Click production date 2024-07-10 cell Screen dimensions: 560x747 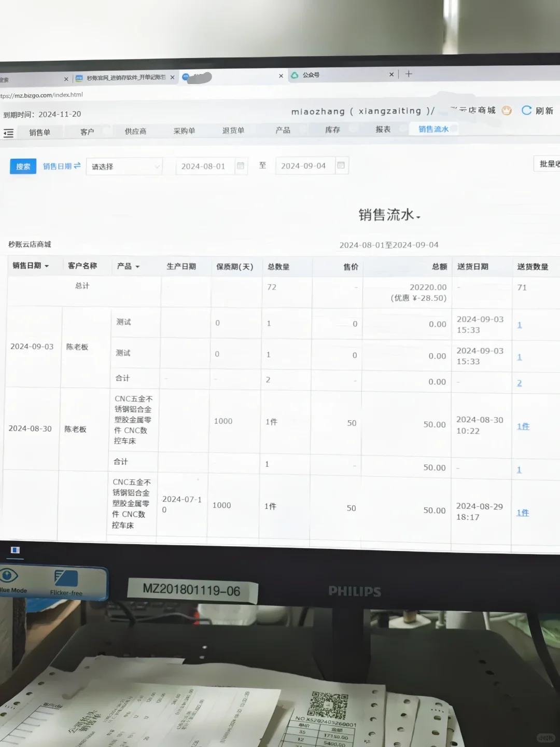(182, 504)
